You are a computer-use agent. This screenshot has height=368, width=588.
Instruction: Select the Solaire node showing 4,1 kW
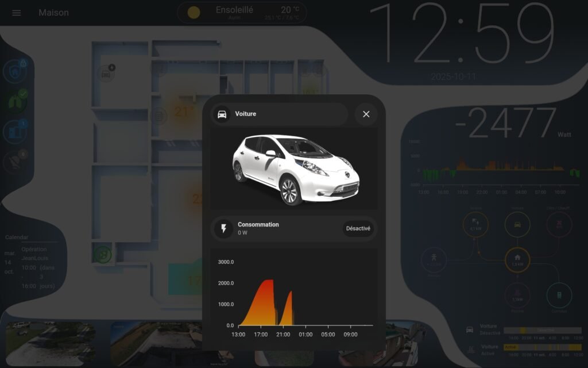[475, 224]
